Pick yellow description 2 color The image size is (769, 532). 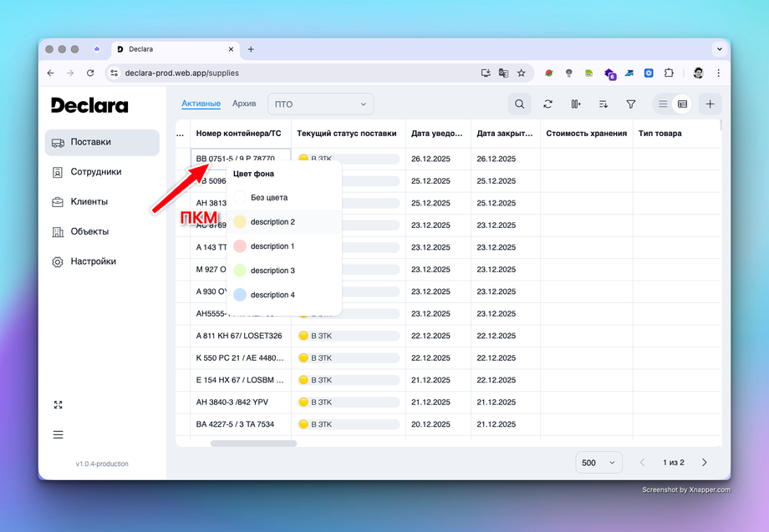click(284, 222)
